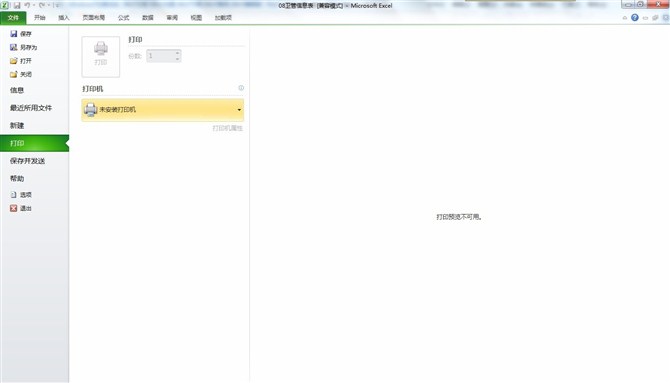Click the large Print button
Screen dimensions: 670x383
(x=101, y=57)
